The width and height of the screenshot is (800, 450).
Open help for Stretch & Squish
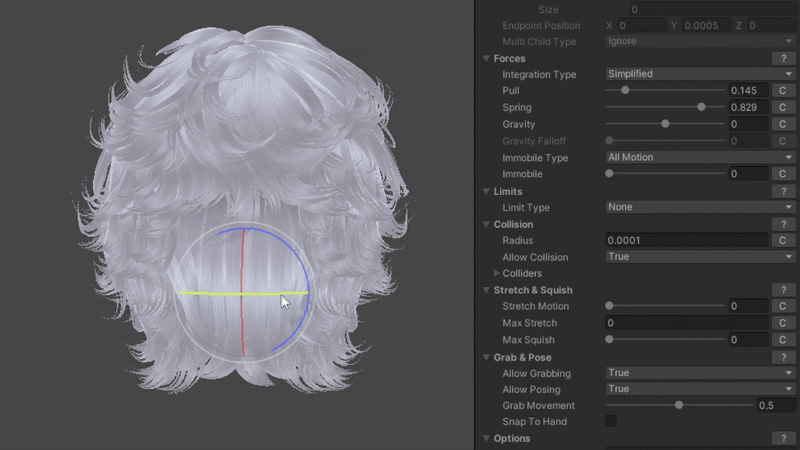pyautogui.click(x=783, y=290)
